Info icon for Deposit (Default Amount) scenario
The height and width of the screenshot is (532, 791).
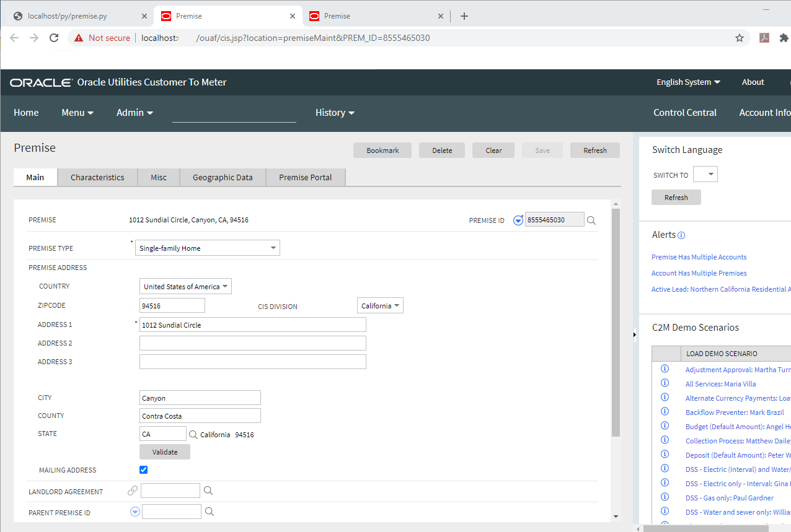point(665,454)
